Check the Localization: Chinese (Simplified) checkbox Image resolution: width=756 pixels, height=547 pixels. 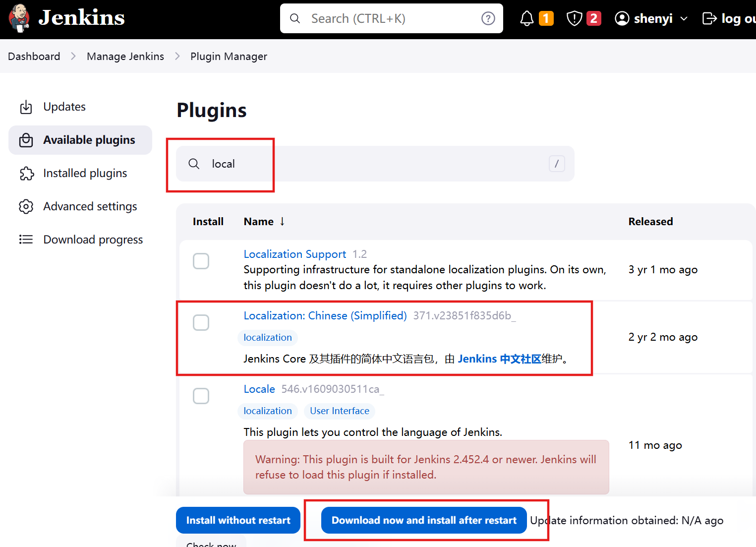pos(201,322)
